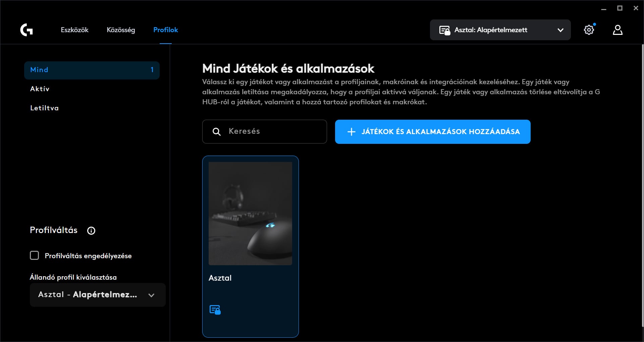Click the locked profile icon on Asztal card

(x=215, y=309)
